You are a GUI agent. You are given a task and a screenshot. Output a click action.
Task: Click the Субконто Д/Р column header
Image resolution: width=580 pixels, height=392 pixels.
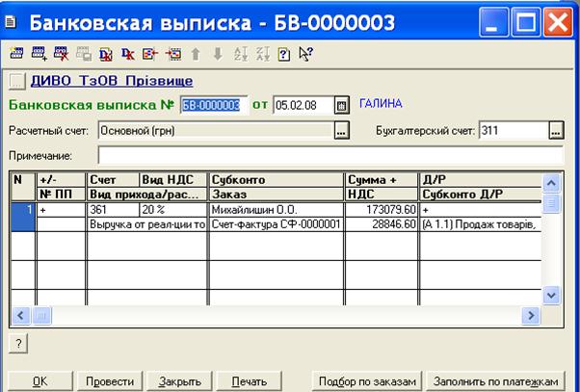tap(481, 195)
